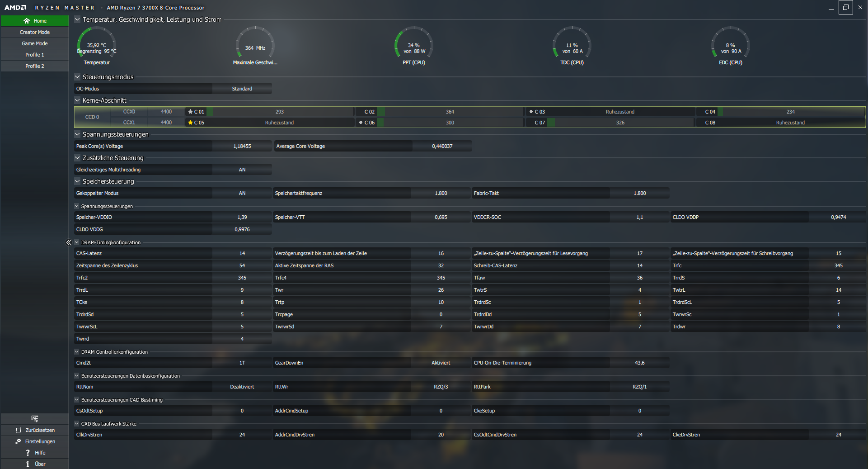Click core C 02 speed bar
Image resolution: width=868 pixels, height=469 pixels.
pyautogui.click(x=450, y=112)
